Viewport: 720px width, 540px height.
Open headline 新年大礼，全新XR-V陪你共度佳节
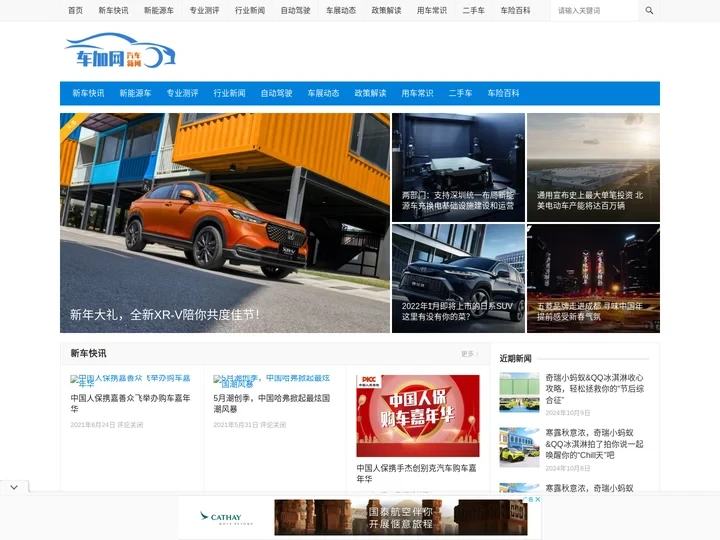coord(165,315)
